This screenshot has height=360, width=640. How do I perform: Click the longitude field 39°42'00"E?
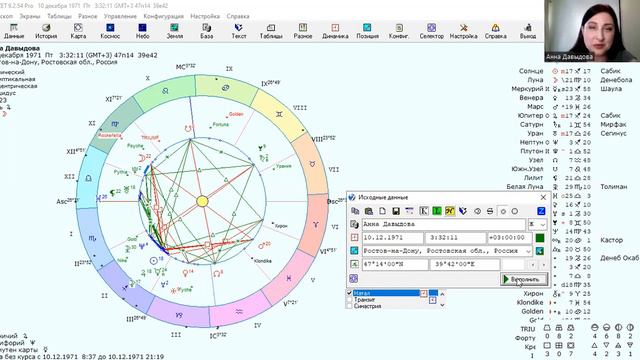[464, 264]
